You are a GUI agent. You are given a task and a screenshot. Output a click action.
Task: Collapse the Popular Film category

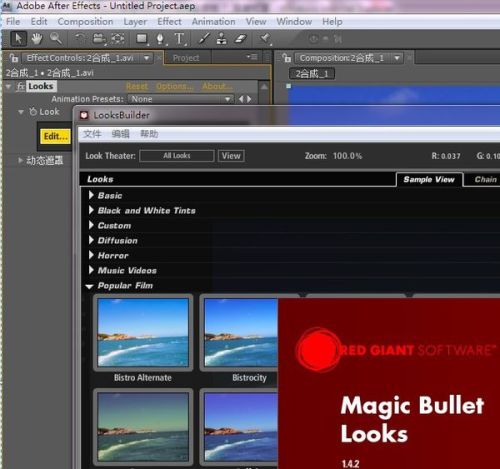tap(89, 286)
